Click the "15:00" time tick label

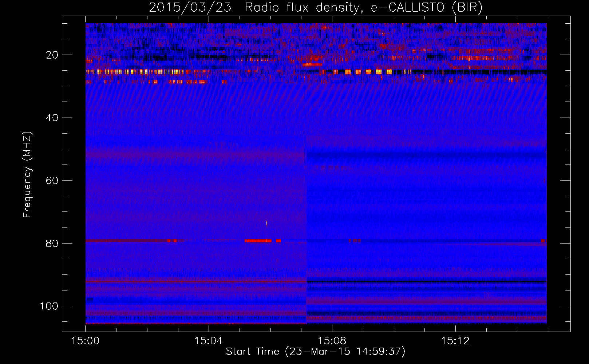click(x=85, y=341)
